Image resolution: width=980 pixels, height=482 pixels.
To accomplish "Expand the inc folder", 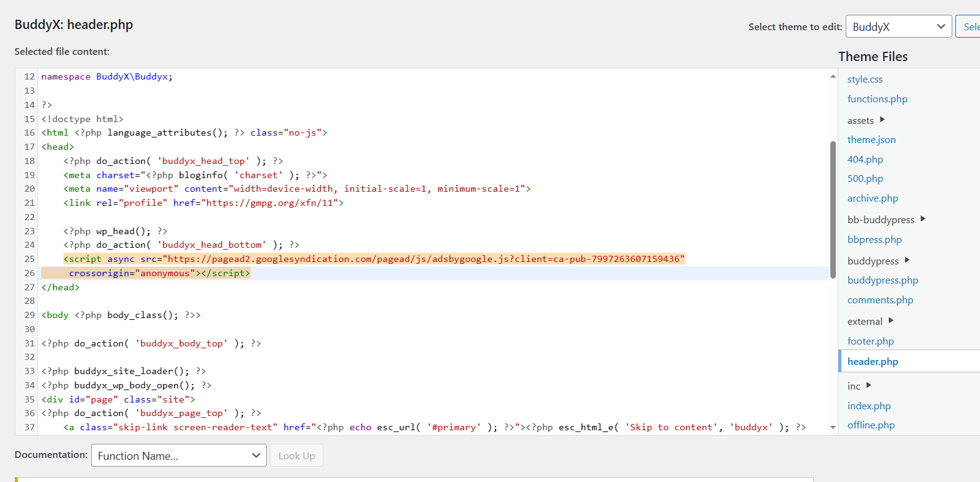I will point(859,386).
